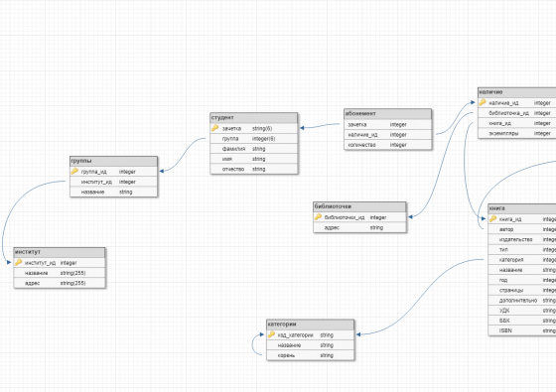Select the ISBN row in книга table

click(x=522, y=330)
